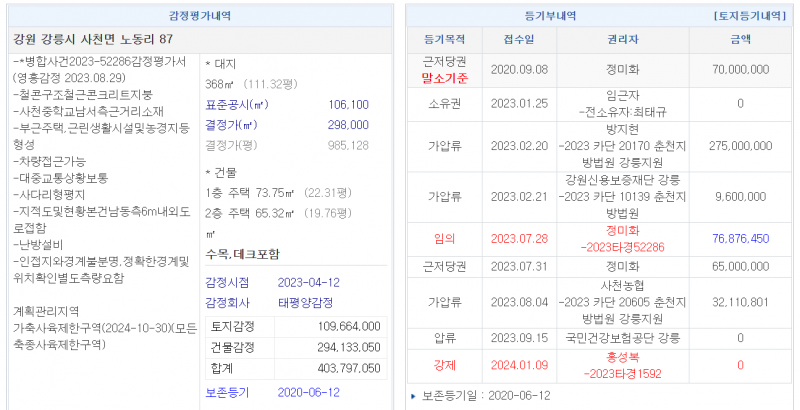Click the 76,876,450 amount in 임의 row
800x410 pixels.
[740, 239]
